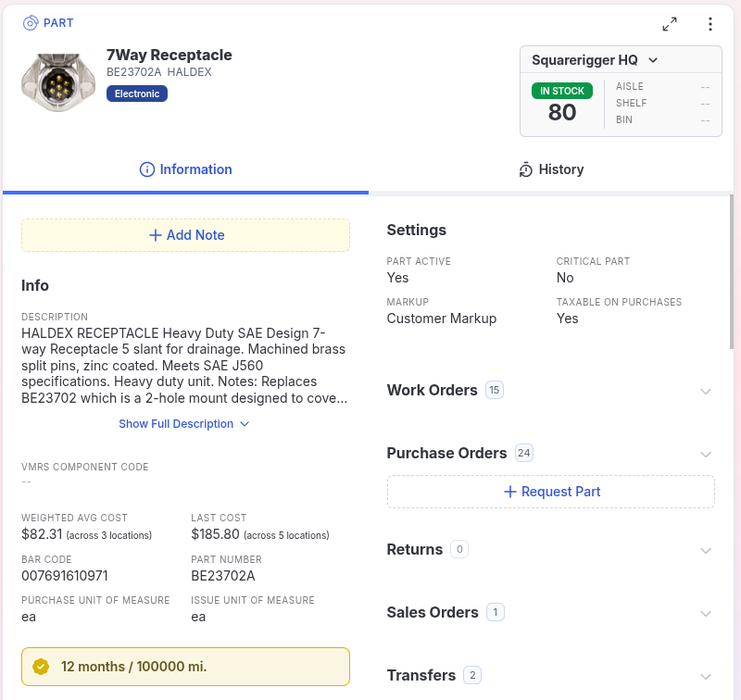
Task: Click the Information tab info icon
Action: pos(147,169)
